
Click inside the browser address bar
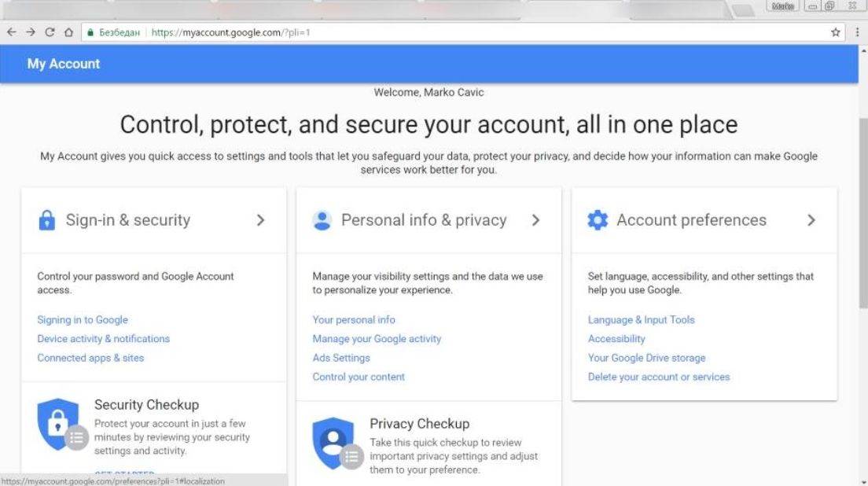point(314,32)
